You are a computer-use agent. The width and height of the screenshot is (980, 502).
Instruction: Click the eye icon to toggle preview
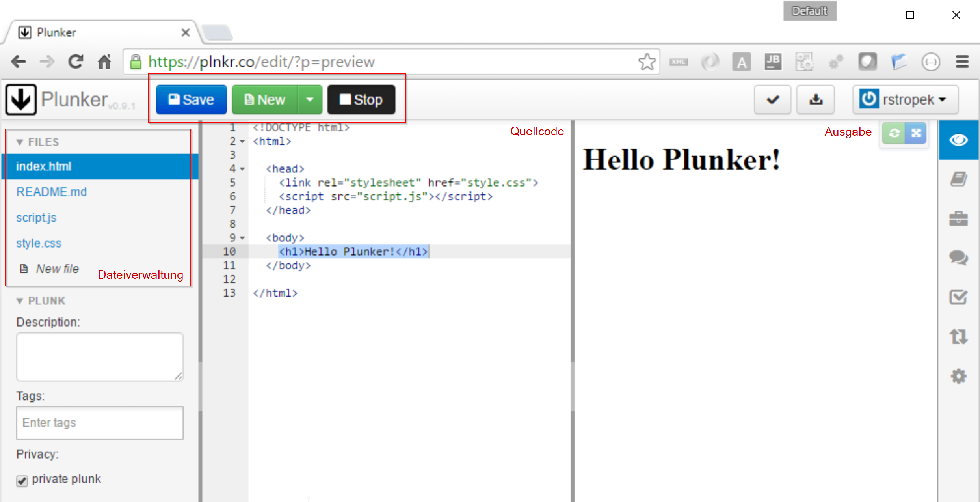(x=957, y=140)
